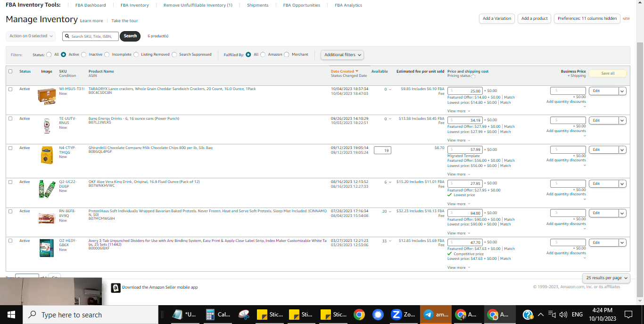Select Fulfilled By Amazon radio button
The height and width of the screenshot is (324, 644).
click(263, 55)
